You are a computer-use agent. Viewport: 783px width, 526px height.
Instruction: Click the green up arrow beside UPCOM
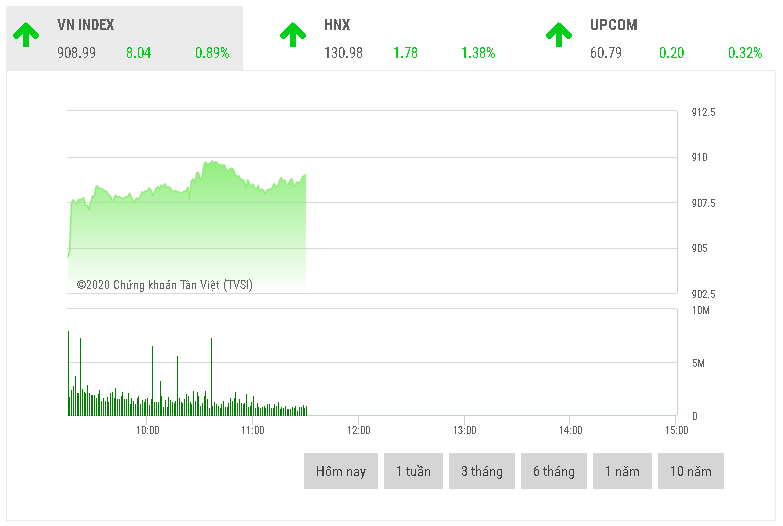pyautogui.click(x=558, y=36)
